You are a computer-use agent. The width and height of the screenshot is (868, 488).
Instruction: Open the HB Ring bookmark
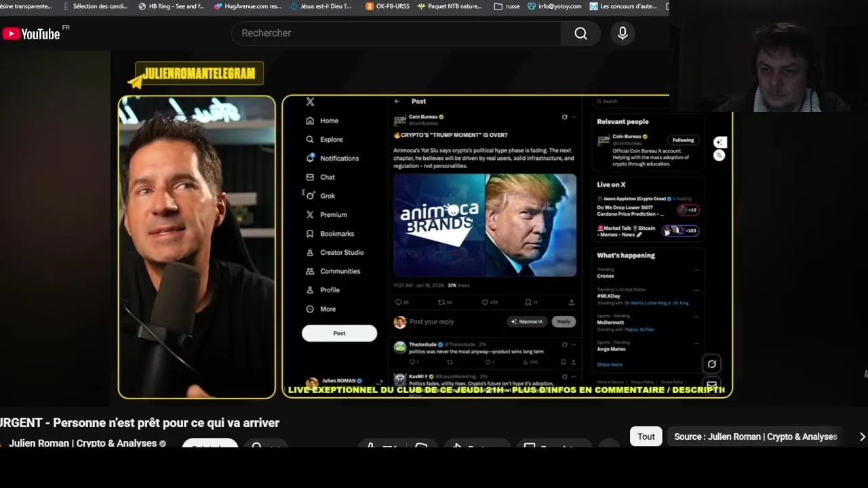(x=172, y=6)
